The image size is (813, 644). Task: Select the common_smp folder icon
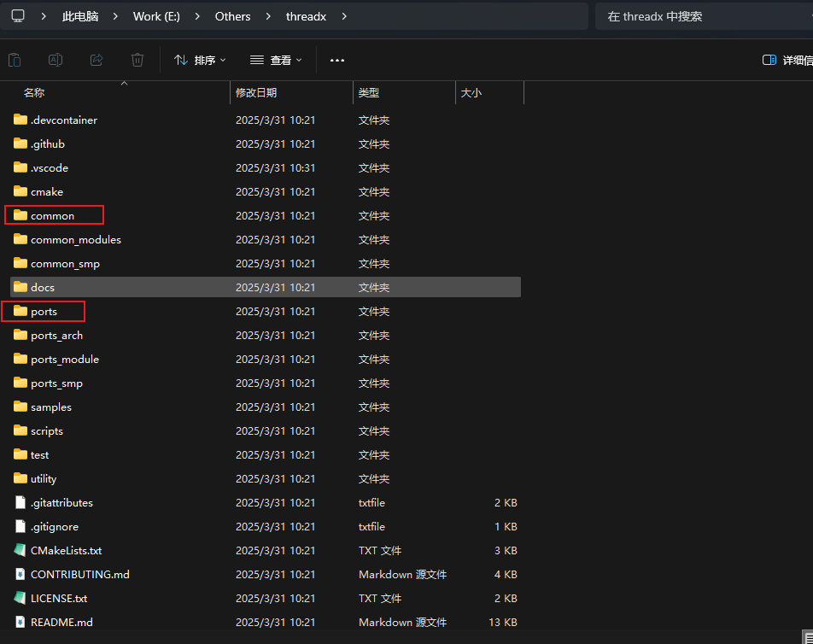coord(20,263)
